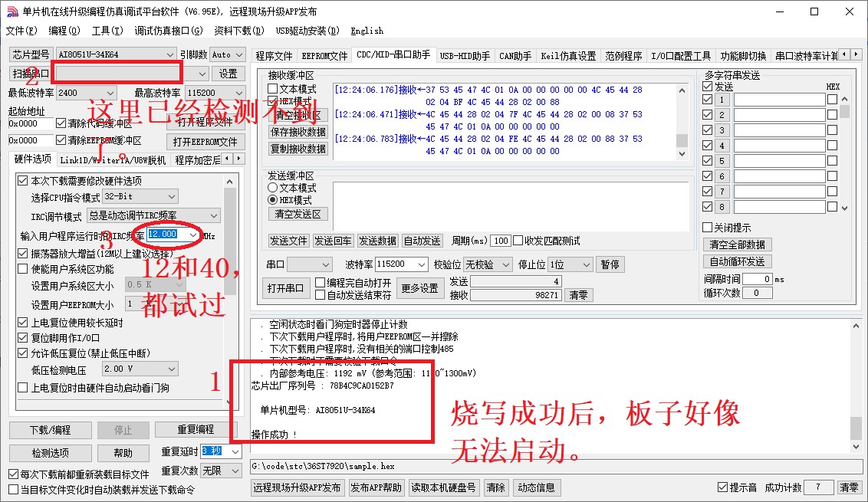Switch to the 程序文件 tab

(x=274, y=56)
